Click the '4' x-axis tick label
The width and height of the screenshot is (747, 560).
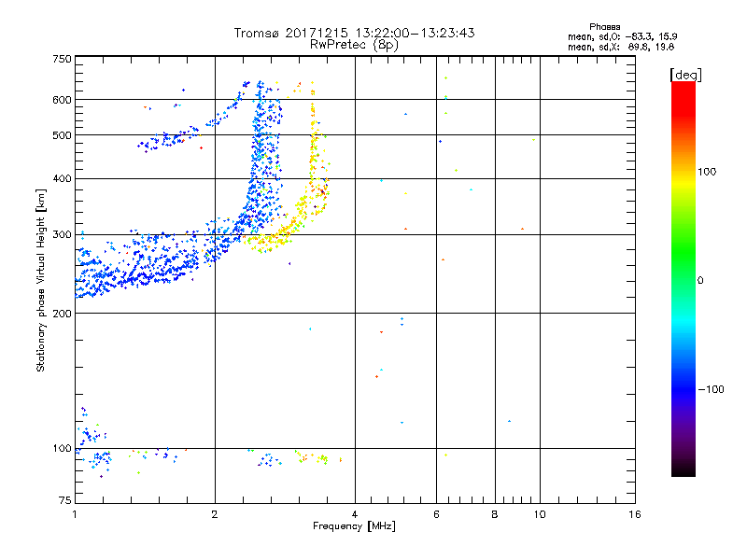coord(355,514)
